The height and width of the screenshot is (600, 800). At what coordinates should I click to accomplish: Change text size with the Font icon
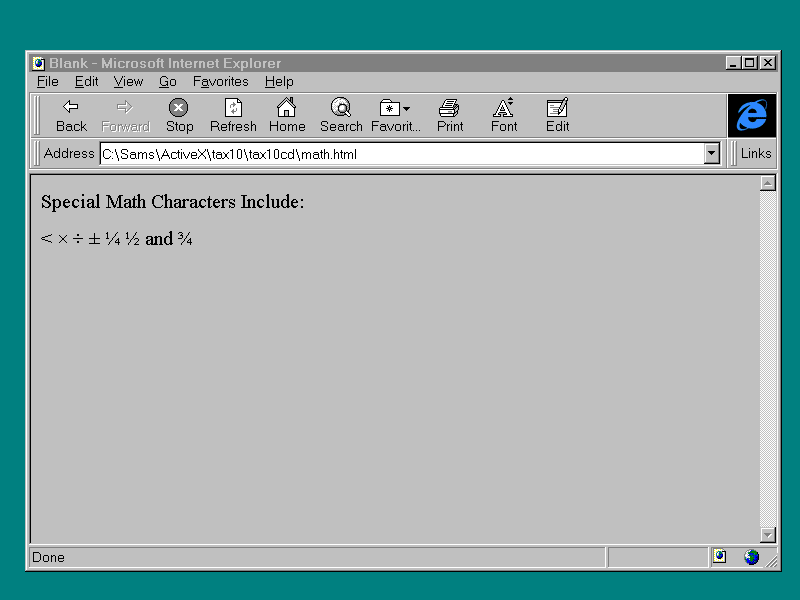point(504,108)
